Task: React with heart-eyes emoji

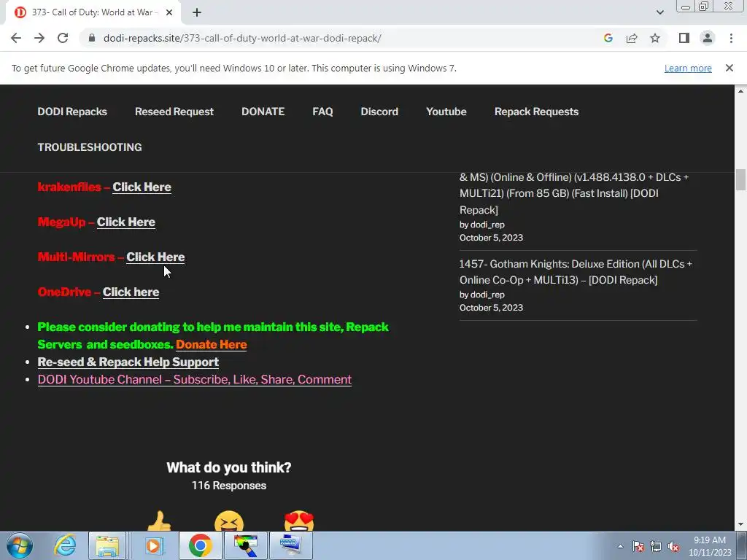Action: [x=299, y=521]
